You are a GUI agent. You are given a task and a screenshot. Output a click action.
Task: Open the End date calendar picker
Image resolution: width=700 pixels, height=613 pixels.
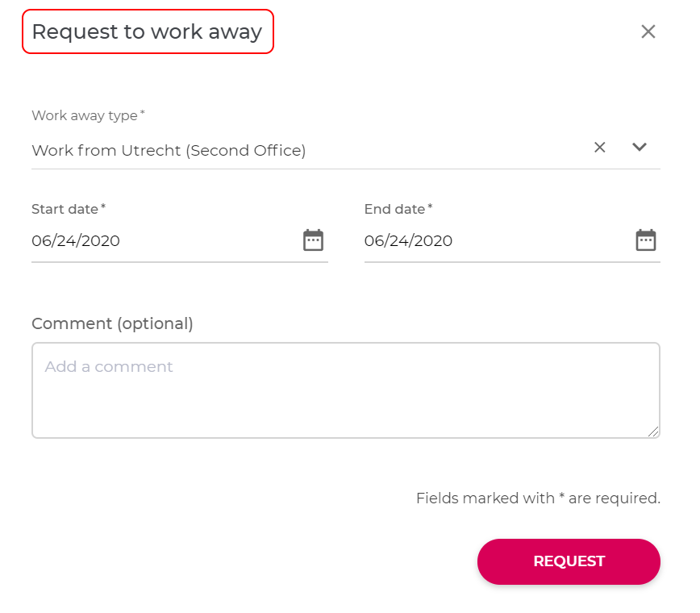click(x=645, y=240)
